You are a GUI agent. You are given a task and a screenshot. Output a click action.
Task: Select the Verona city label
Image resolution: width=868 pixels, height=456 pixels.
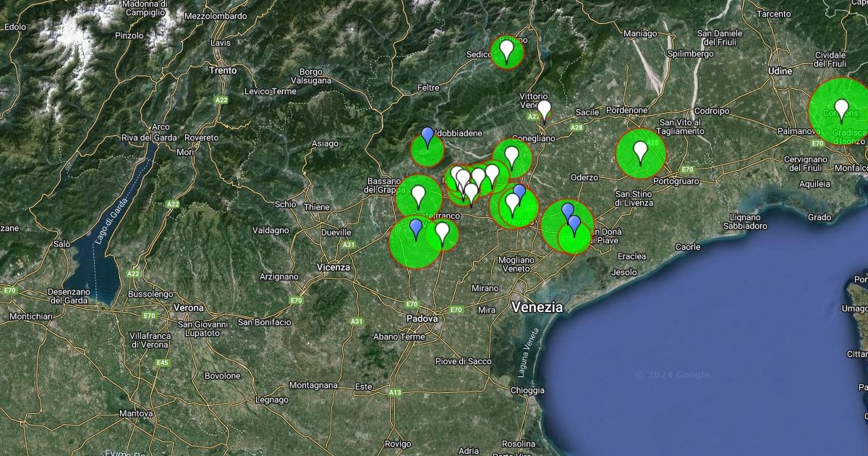coord(189,308)
